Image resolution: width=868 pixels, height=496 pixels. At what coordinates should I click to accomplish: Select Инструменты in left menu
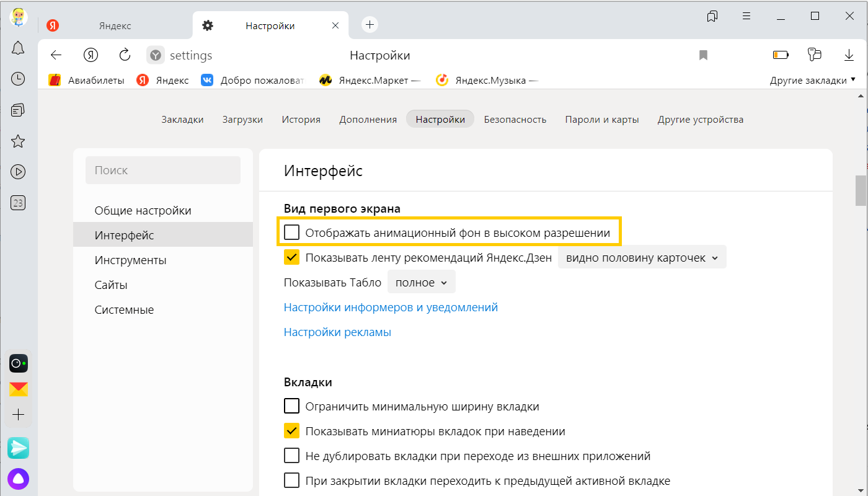(163, 260)
